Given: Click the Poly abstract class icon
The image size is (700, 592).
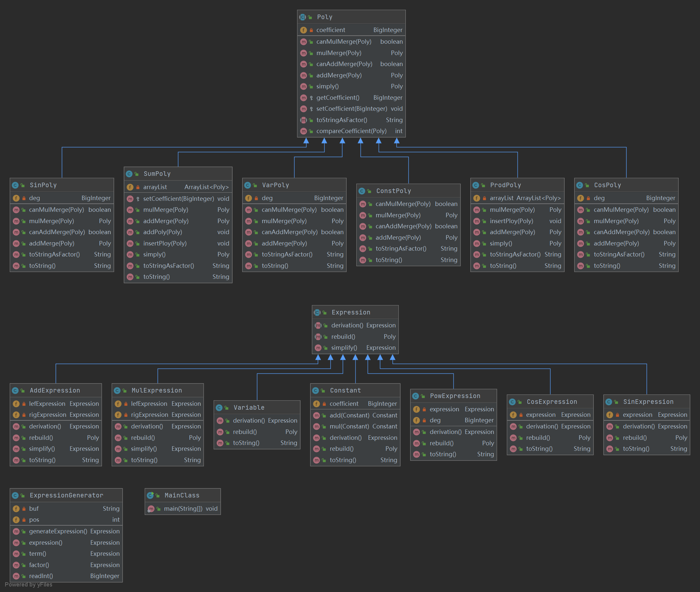Looking at the screenshot, I should 303,17.
